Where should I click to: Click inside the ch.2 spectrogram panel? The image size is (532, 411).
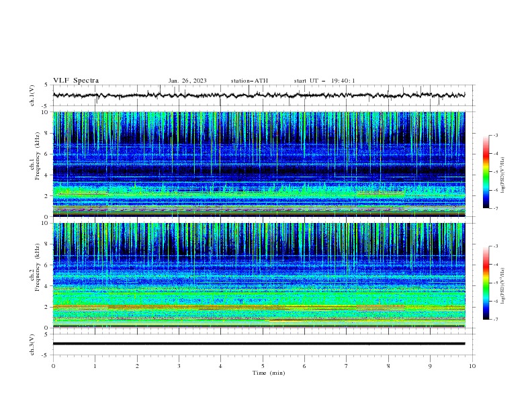(x=259, y=275)
